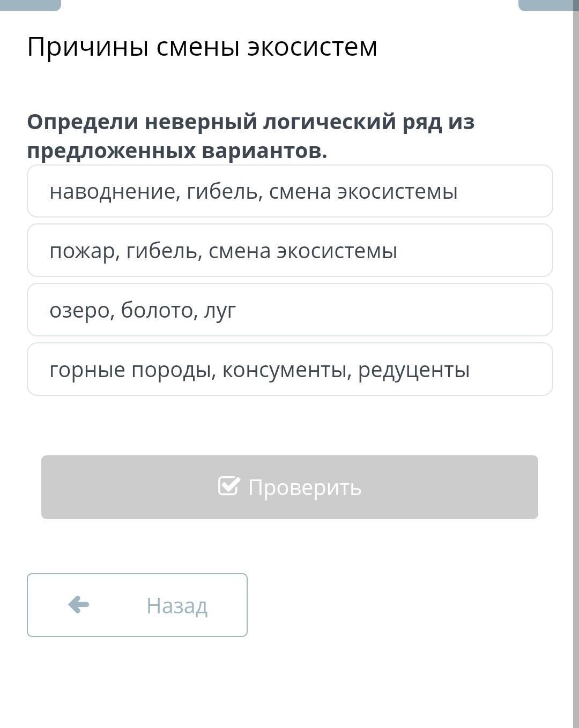Viewport: 579px width, 728px height.
Task: Choose the option 'озеро, болото, луг'
Action: pos(289,310)
